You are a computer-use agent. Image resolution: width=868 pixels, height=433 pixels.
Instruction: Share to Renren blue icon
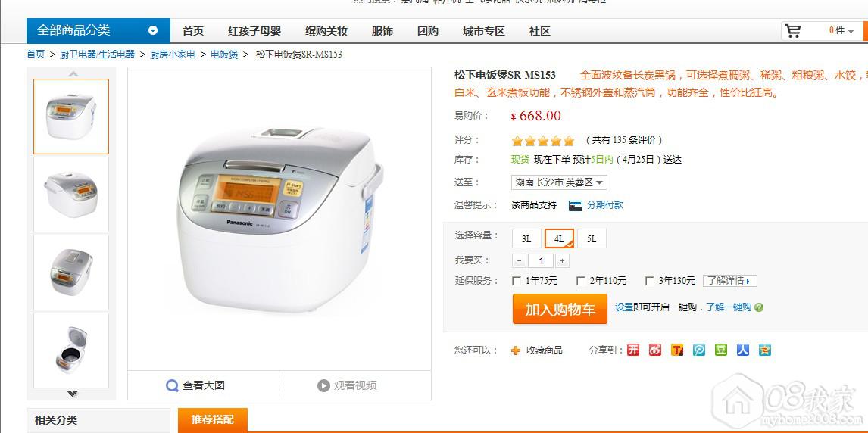[742, 350]
